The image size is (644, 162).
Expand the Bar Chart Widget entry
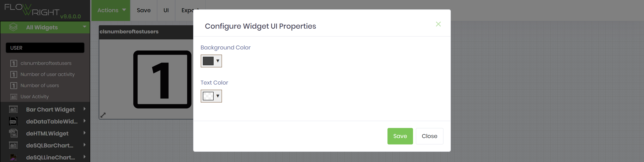coord(85,109)
